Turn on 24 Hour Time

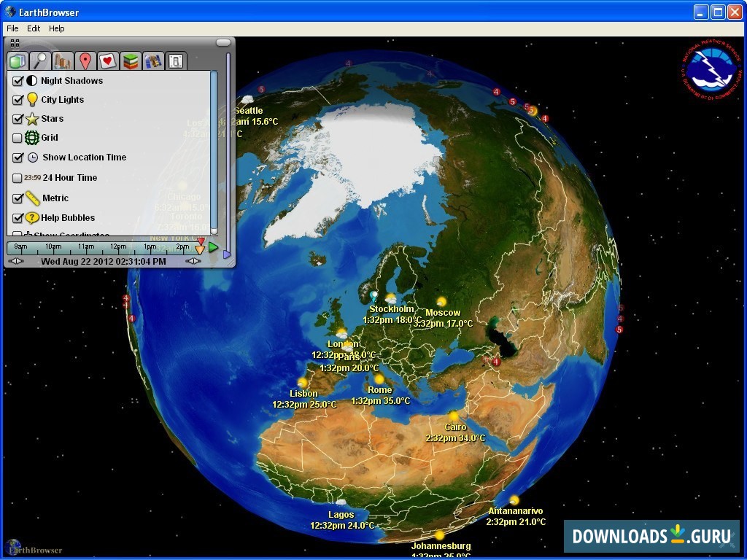pyautogui.click(x=19, y=177)
